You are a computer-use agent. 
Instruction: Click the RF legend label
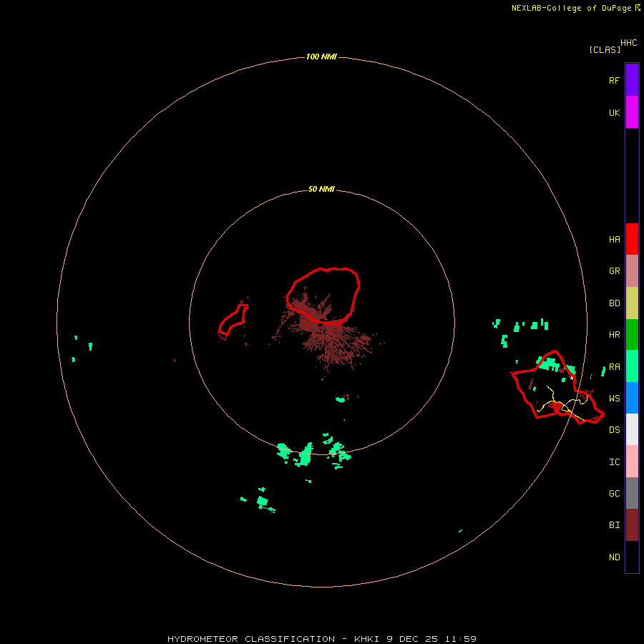(614, 80)
